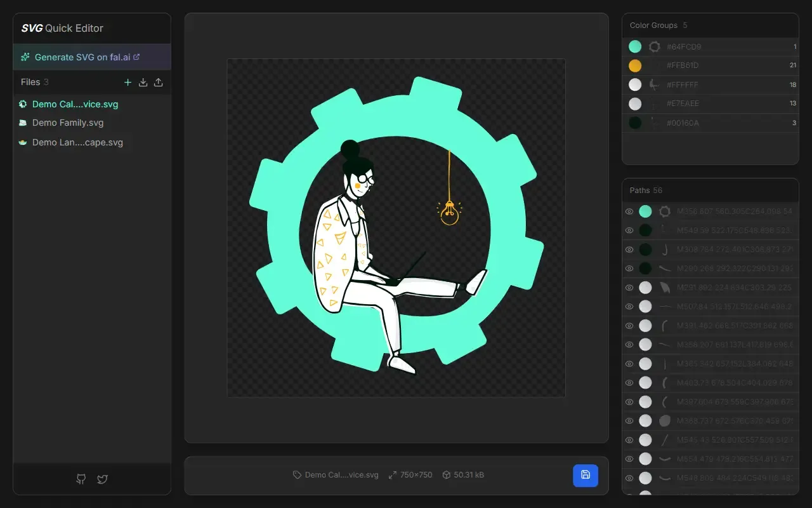Select path text starting with M403.73
The image size is (812, 508).
pyautogui.click(x=735, y=382)
